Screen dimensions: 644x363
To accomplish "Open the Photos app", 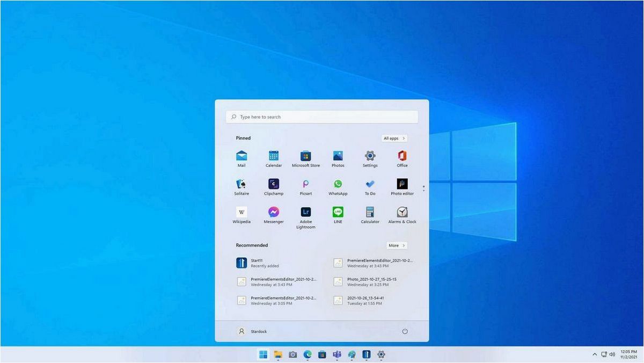I will point(338,158).
